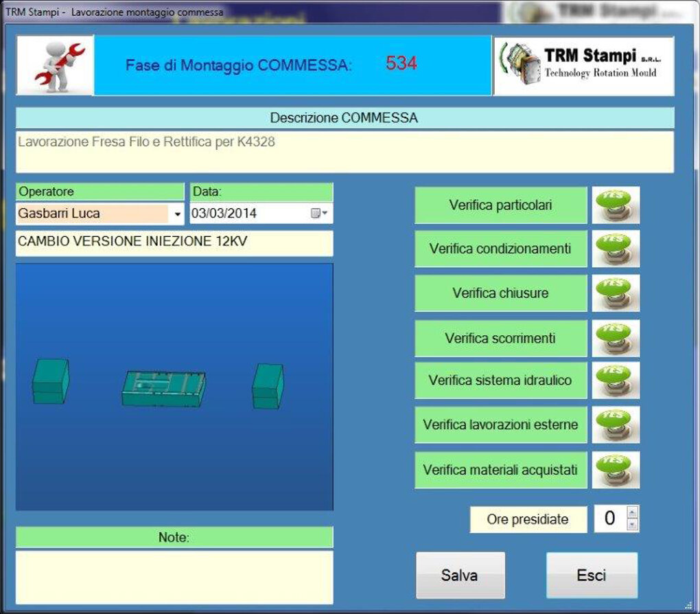
Task: Click the 03/03/2014 date text
Action: [x=224, y=213]
